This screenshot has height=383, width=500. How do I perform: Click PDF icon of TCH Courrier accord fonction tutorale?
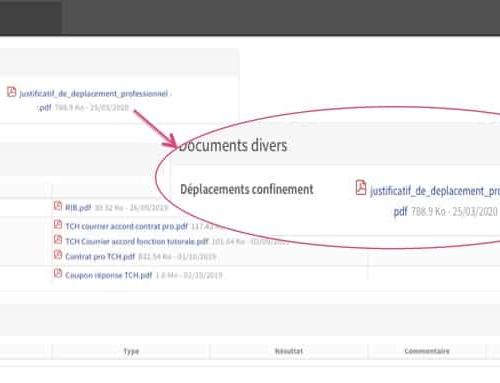coord(58,239)
